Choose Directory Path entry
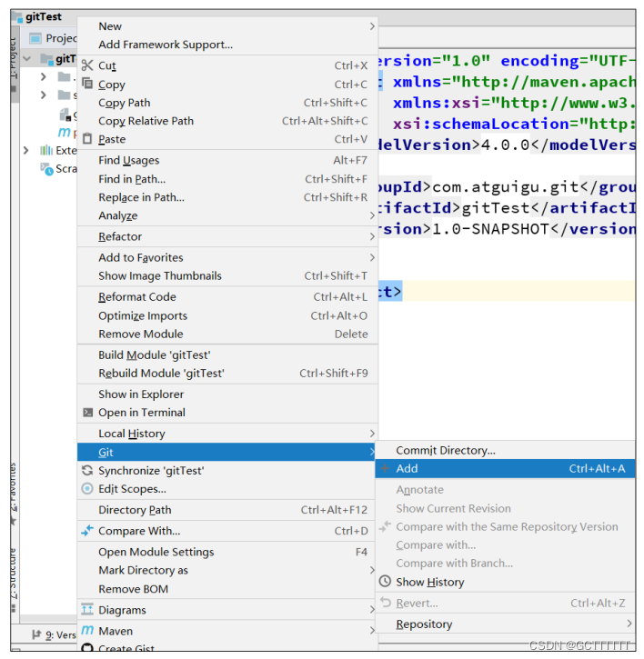This screenshot has width=644, height=659. click(x=226, y=509)
